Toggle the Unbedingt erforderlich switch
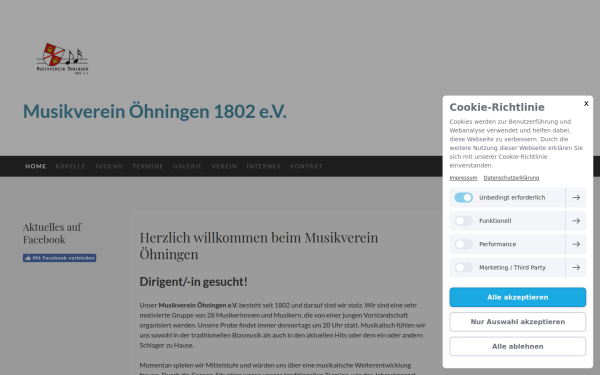The width and height of the screenshot is (600, 375). pyautogui.click(x=463, y=197)
